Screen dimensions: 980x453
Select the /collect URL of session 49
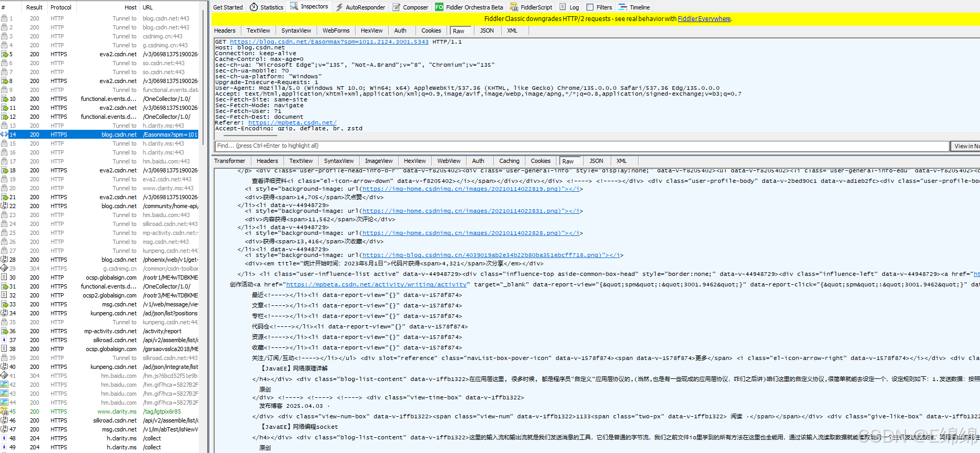[x=152, y=447]
